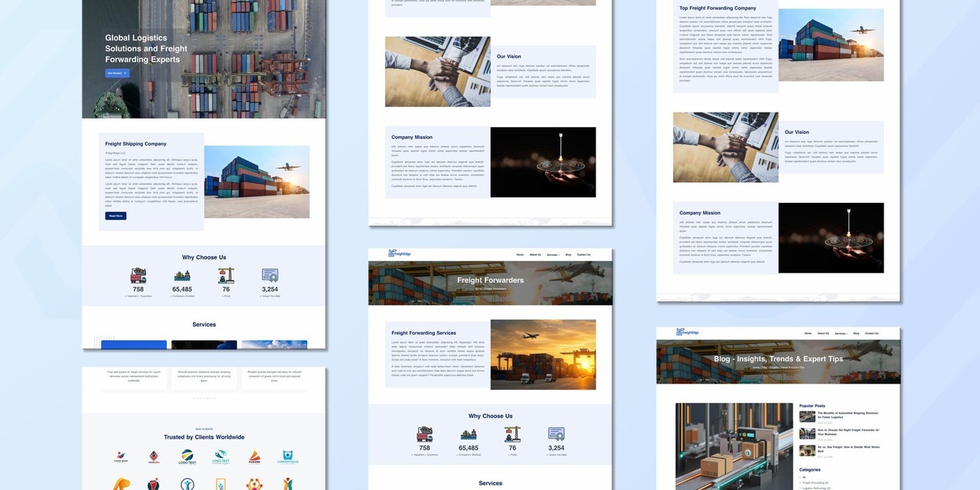
Task: Click the cargo ship icon on Freight Forwarders page
Action: pos(469,435)
